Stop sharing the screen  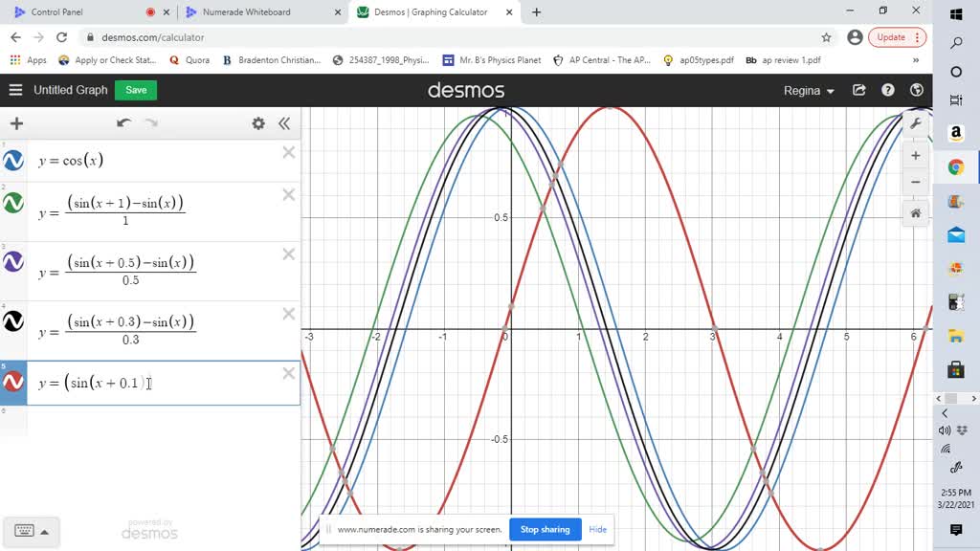(x=545, y=529)
